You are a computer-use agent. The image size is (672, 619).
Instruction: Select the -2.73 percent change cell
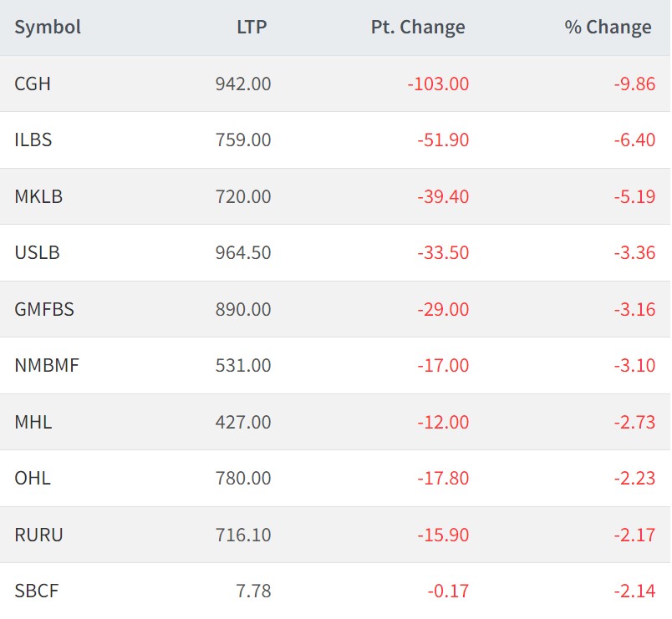tap(634, 422)
